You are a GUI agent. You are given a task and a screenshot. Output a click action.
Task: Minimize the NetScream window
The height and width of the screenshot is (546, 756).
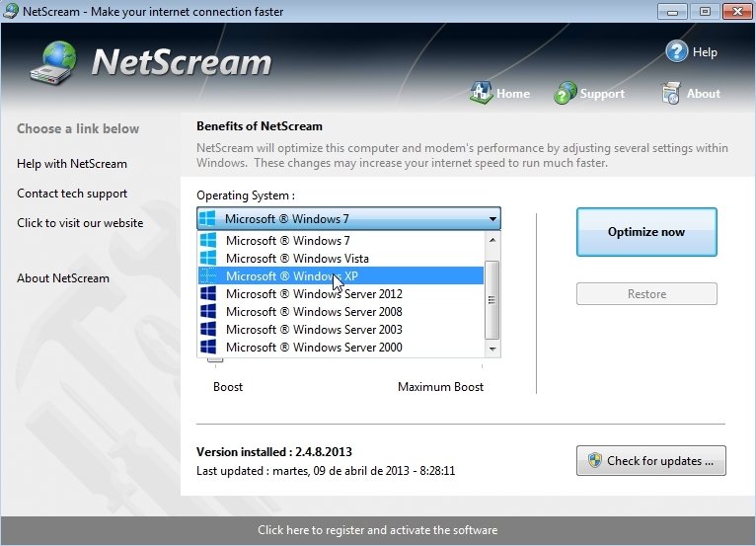(x=672, y=12)
